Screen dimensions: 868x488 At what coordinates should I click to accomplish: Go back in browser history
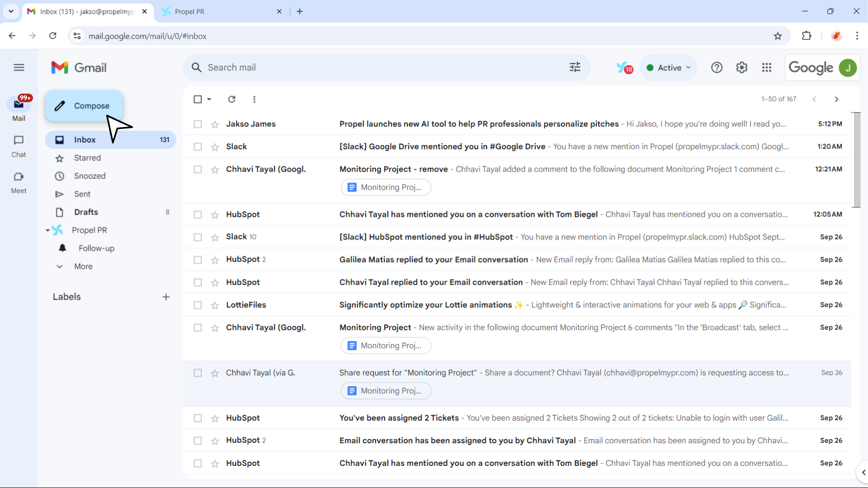(x=12, y=36)
